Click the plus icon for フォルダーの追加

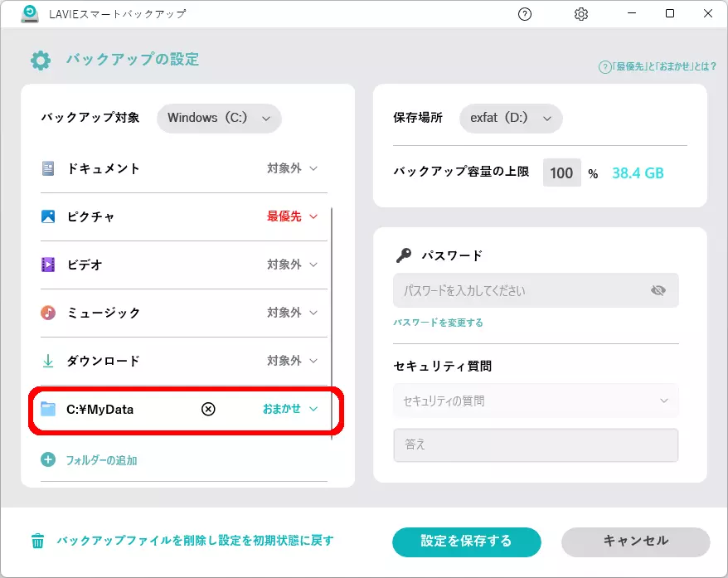[x=48, y=459]
